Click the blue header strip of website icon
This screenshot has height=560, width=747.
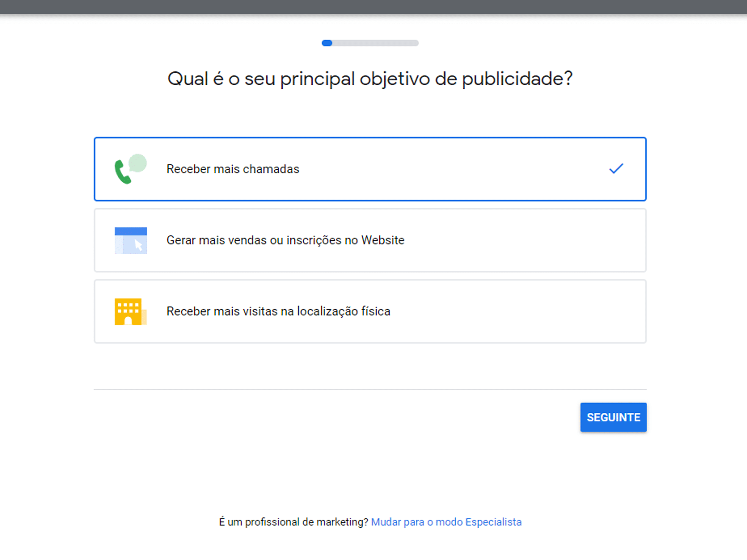click(131, 231)
